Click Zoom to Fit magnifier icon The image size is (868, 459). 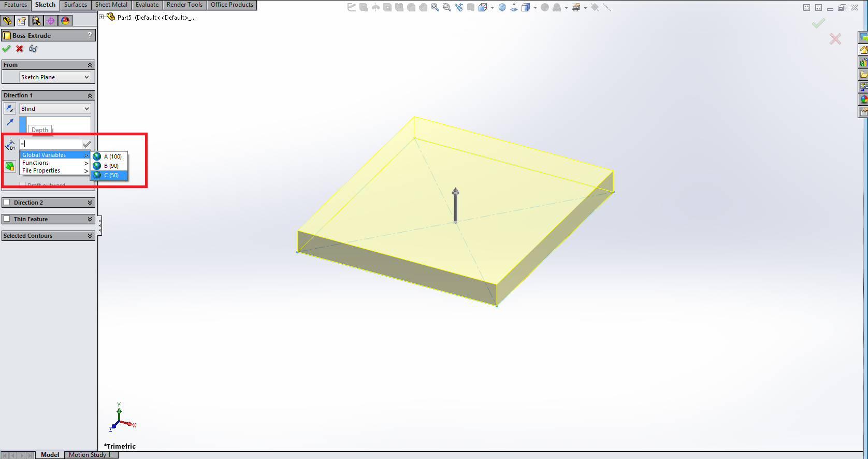pyautogui.click(x=435, y=7)
